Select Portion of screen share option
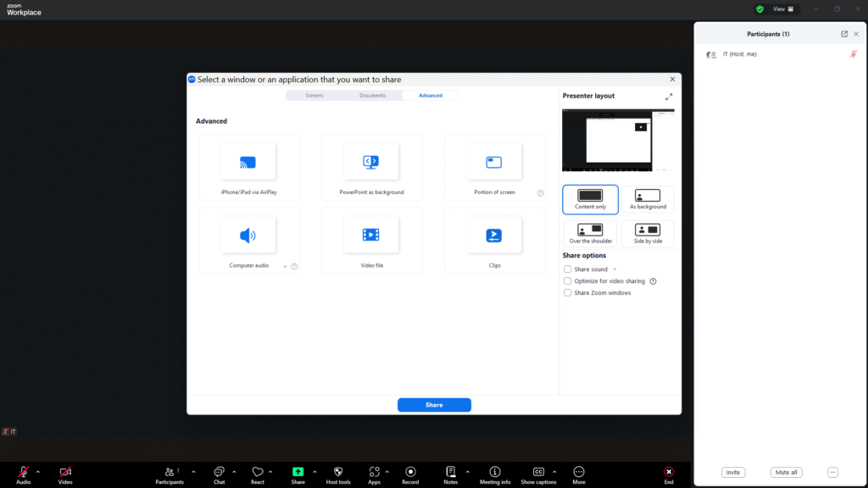 (494, 168)
